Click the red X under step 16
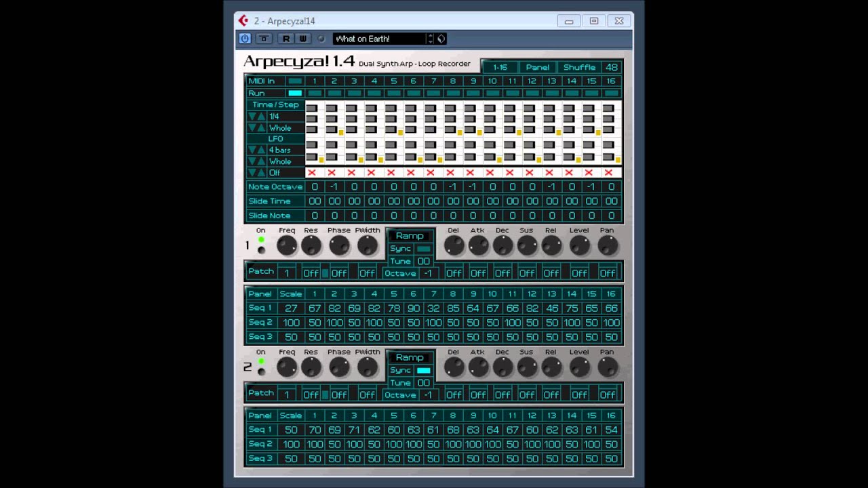This screenshot has height=488, width=868. 608,173
